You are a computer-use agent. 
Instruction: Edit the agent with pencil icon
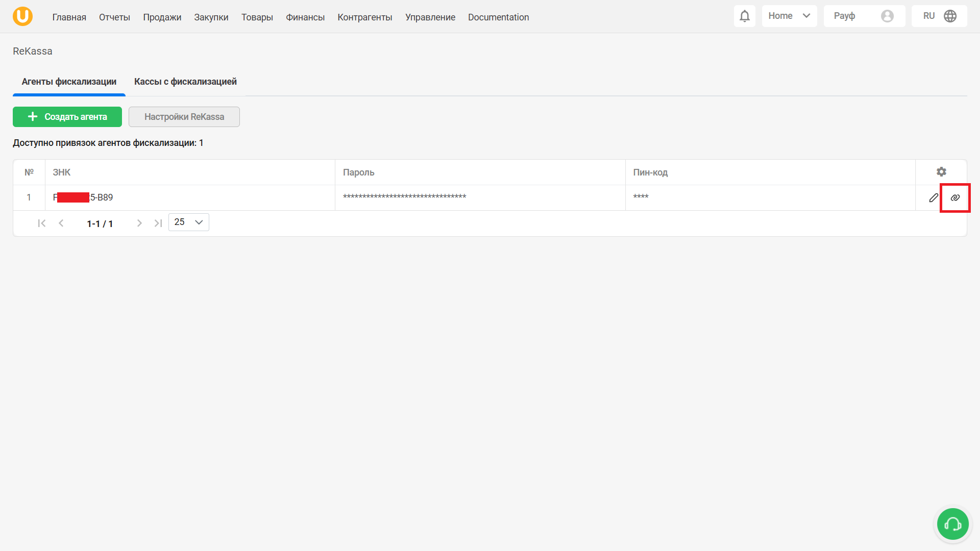pos(933,197)
